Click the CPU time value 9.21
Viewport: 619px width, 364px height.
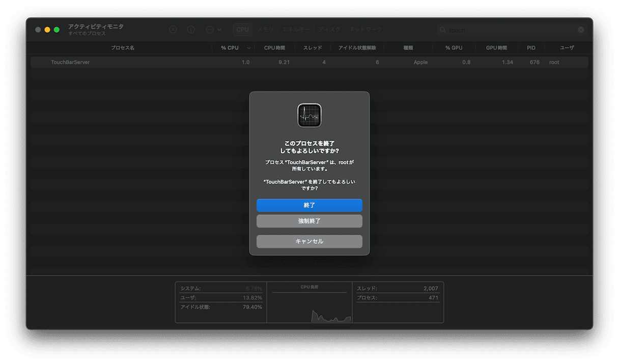(284, 62)
